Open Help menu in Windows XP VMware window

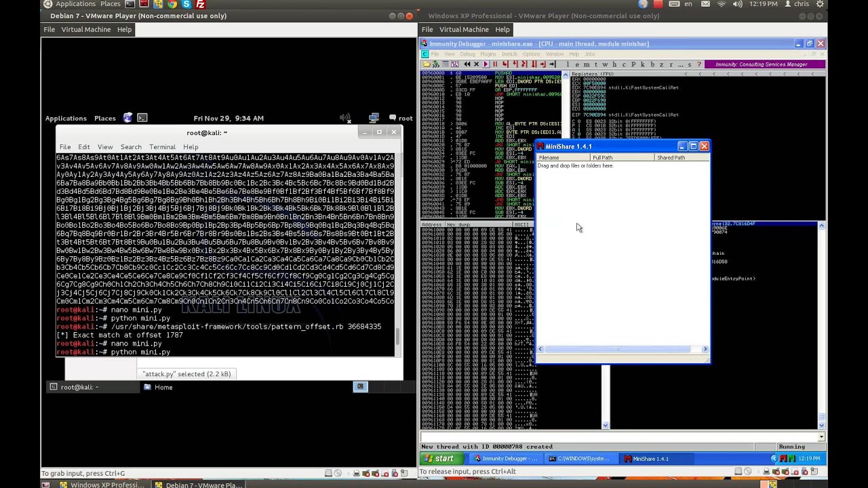coord(502,29)
